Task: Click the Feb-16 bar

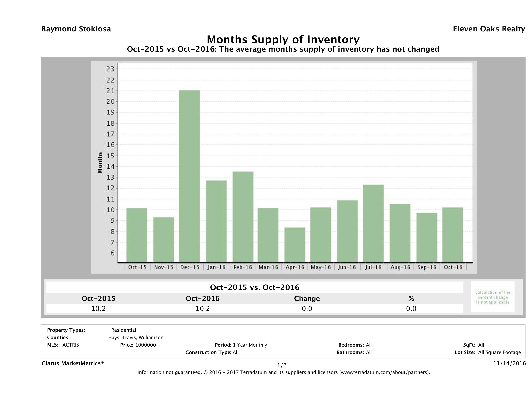Action: pyautogui.click(x=243, y=217)
